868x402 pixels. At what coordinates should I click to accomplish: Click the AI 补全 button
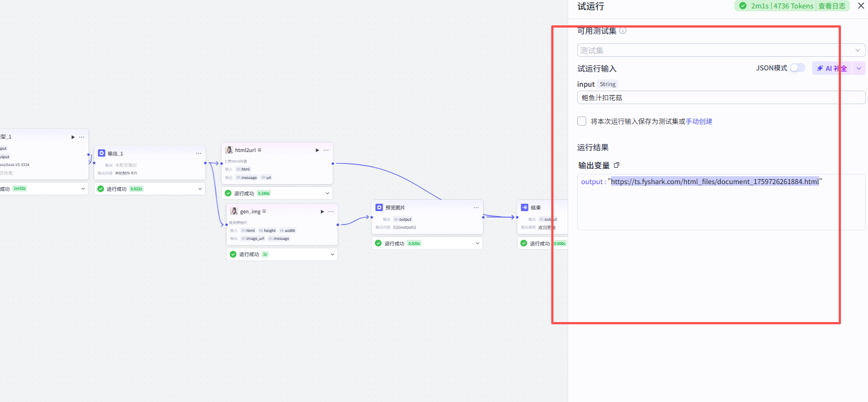[832, 68]
